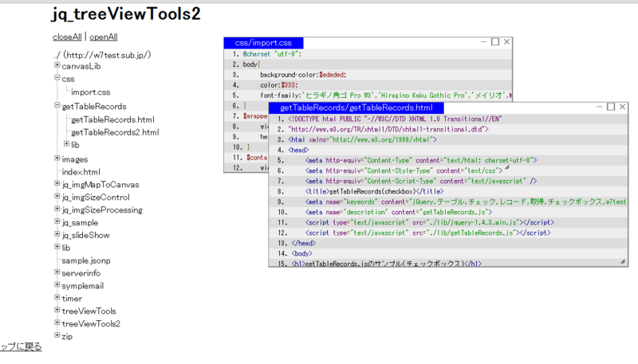Open getTableRecords2.html in tree
The width and height of the screenshot is (638, 364).
point(115,132)
